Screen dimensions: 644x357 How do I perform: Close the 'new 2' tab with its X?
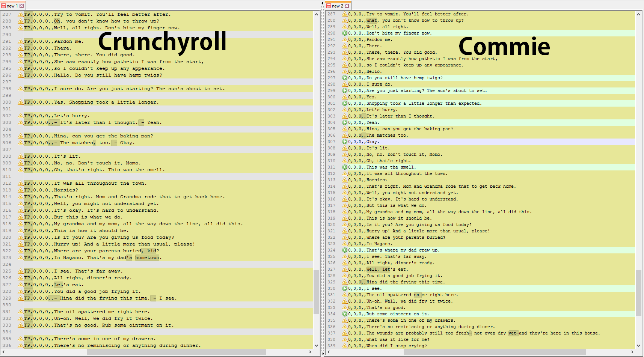347,6
